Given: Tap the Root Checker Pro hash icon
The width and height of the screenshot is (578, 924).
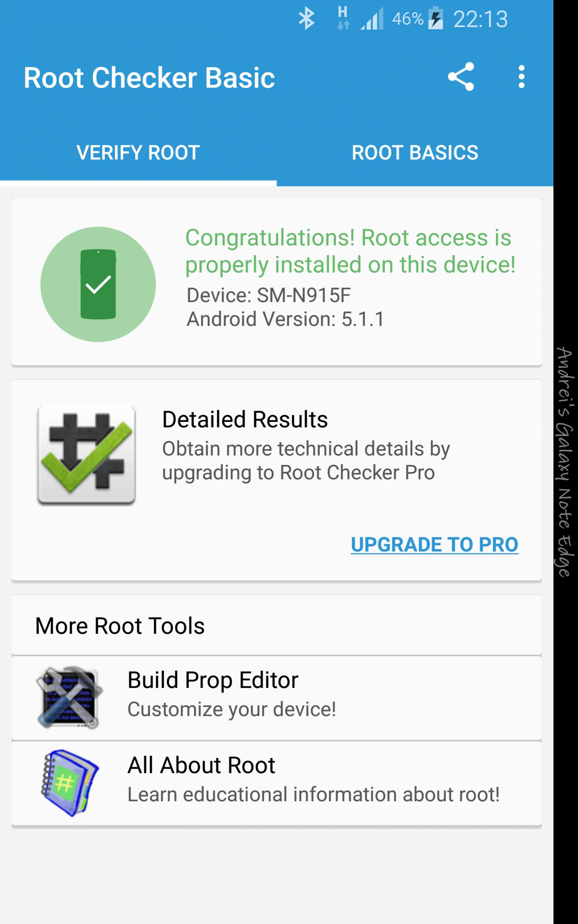Looking at the screenshot, I should 86,455.
